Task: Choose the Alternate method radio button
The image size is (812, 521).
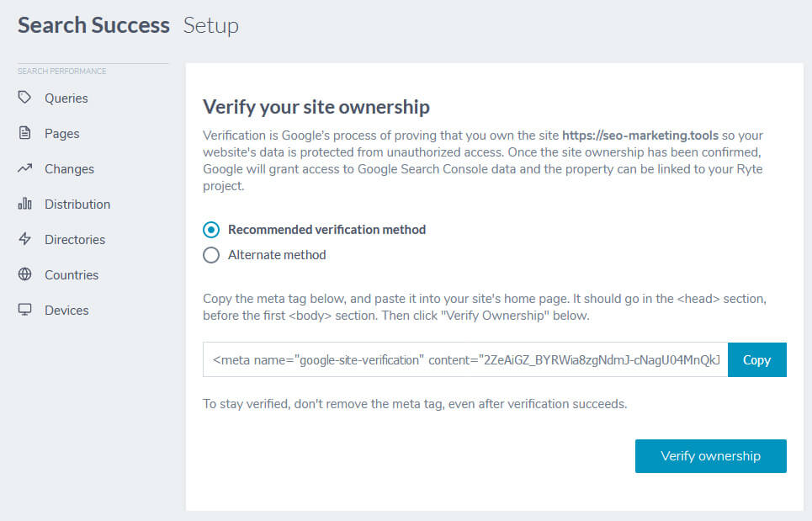Action: [x=211, y=255]
